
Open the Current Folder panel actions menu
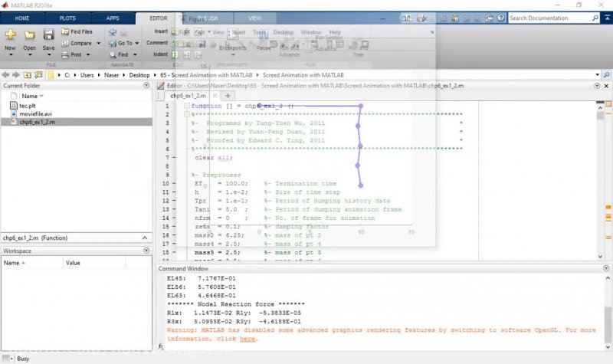(146, 86)
